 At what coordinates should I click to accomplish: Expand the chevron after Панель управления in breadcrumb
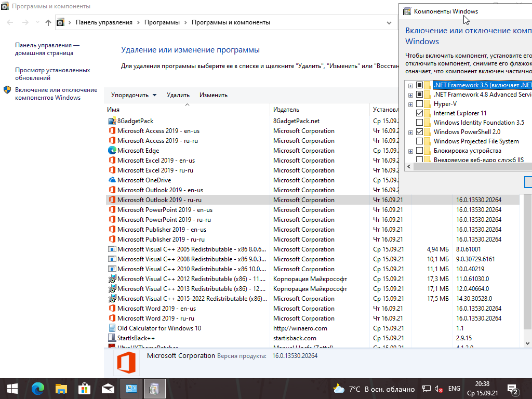(x=138, y=22)
